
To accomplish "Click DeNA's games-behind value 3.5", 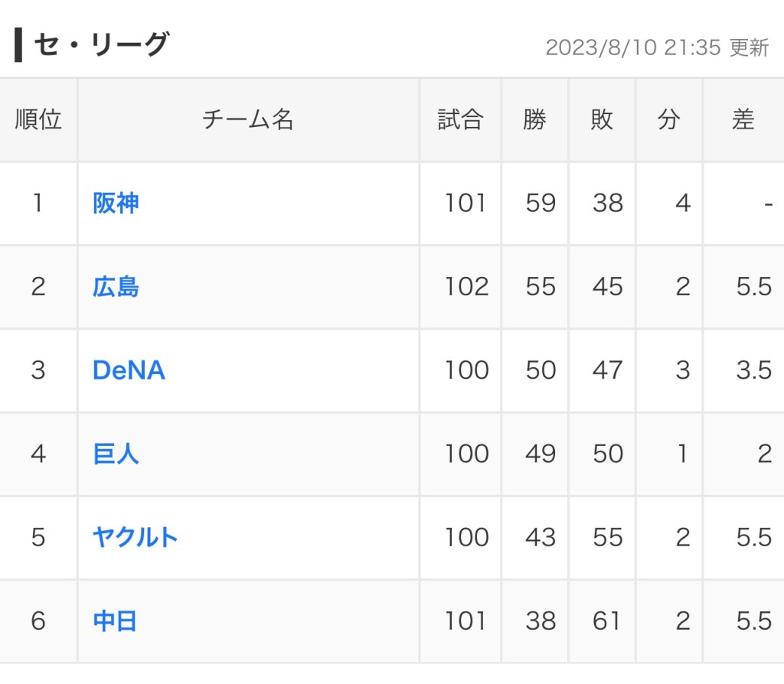I will coord(753,370).
